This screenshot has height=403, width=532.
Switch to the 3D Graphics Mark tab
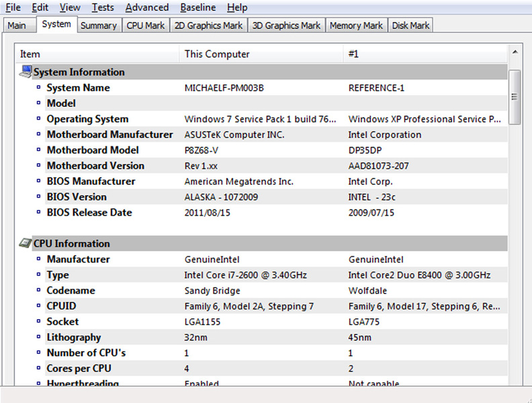(286, 26)
